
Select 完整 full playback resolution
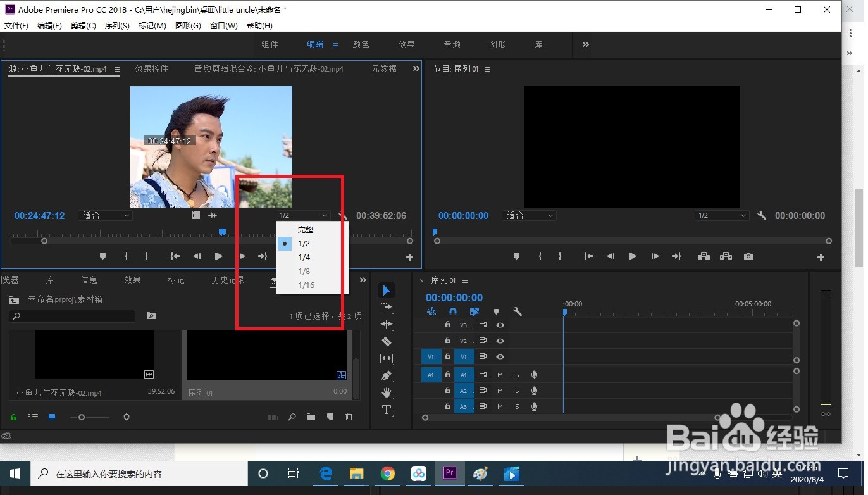coord(306,230)
